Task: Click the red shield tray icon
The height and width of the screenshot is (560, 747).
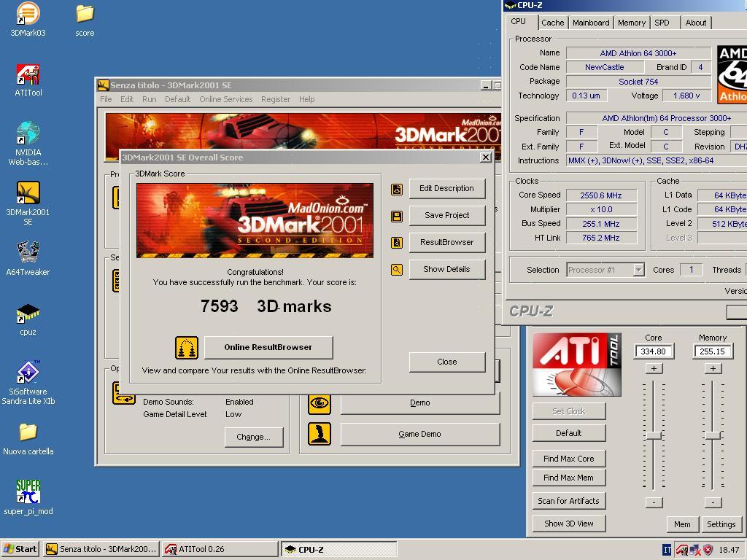Action: click(x=708, y=550)
